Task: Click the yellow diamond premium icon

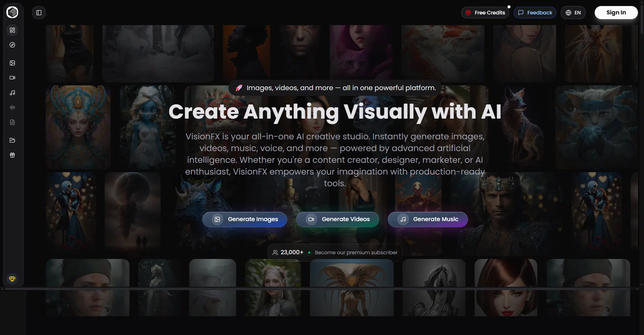Action: point(12,279)
